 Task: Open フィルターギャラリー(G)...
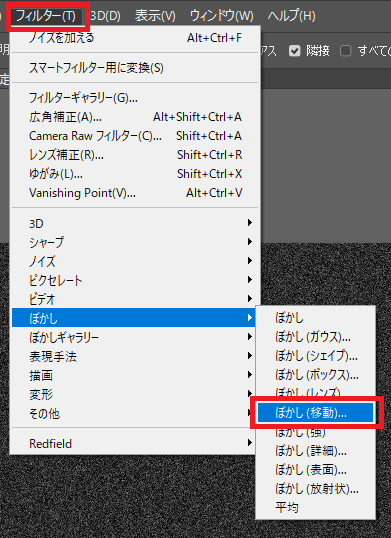point(135,98)
